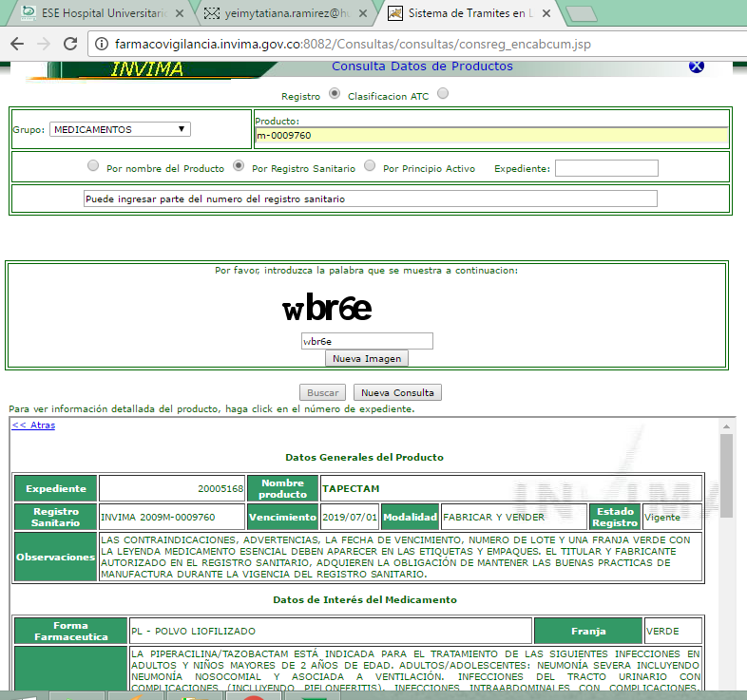Viewport: 747px width, 700px height.
Task: Follow the << Atras link
Action: [x=33, y=425]
